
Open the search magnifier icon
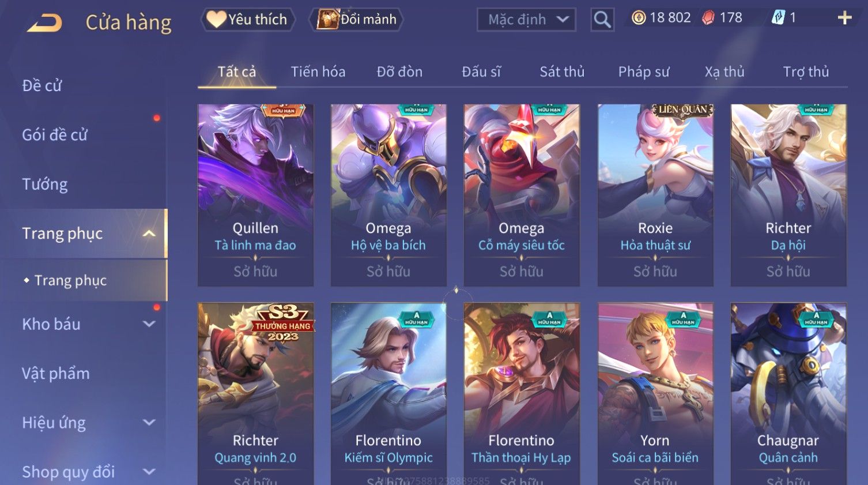click(x=602, y=20)
